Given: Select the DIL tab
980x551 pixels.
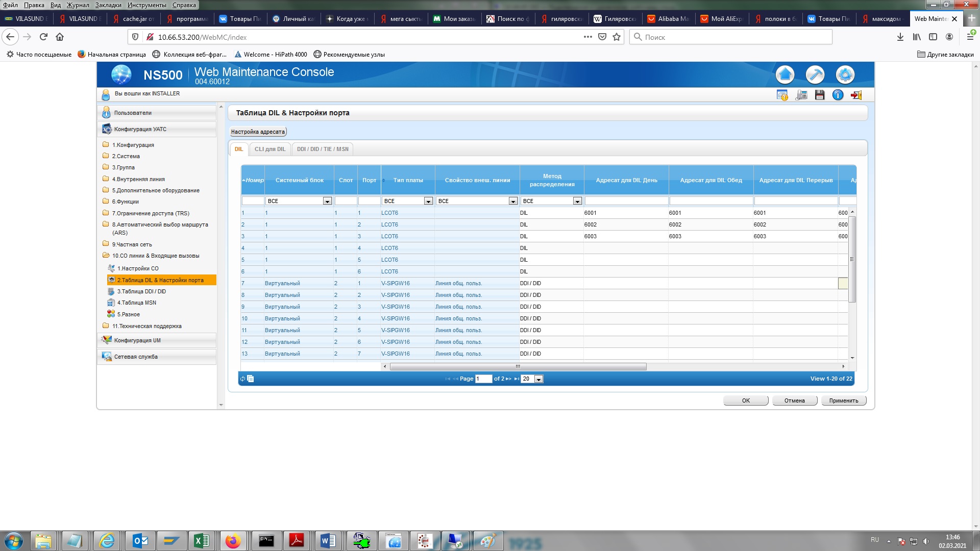Looking at the screenshot, I should pos(239,149).
